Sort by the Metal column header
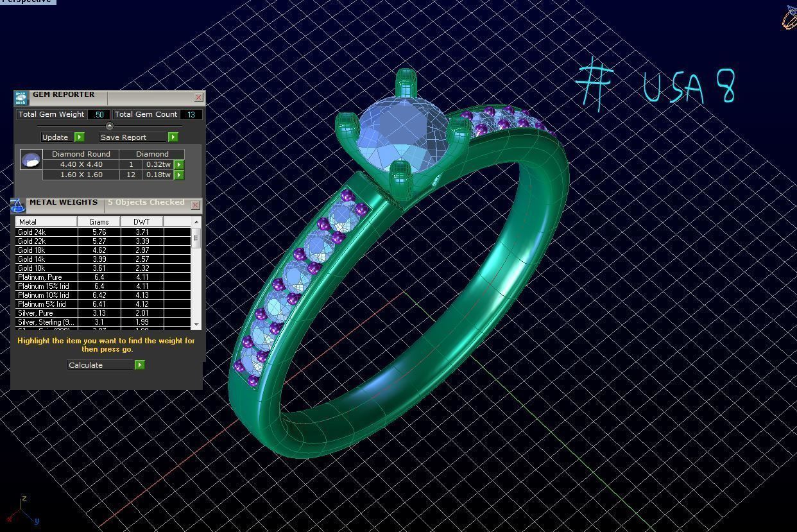797x532 pixels. tap(46, 221)
